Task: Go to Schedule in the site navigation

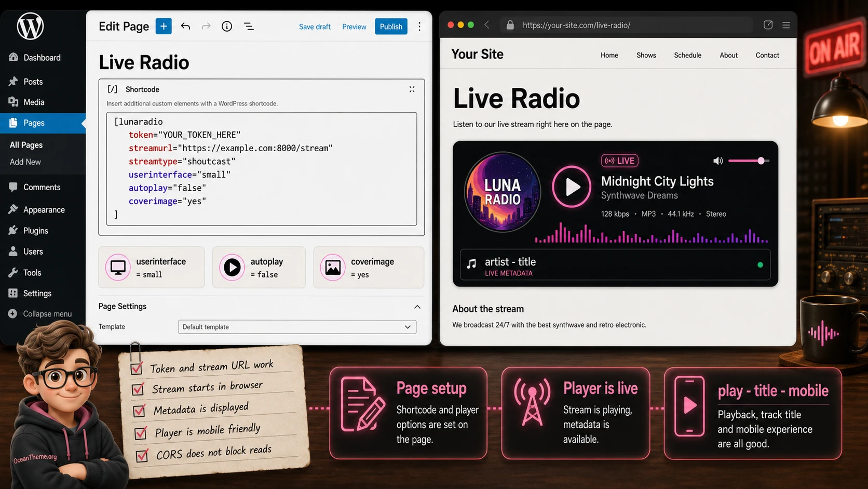Action: pos(687,55)
